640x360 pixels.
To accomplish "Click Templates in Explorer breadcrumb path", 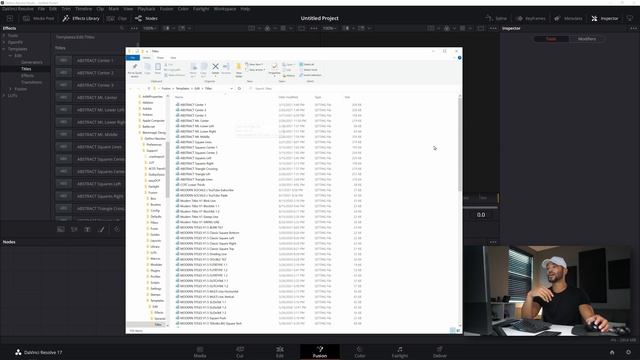I will (x=182, y=89).
